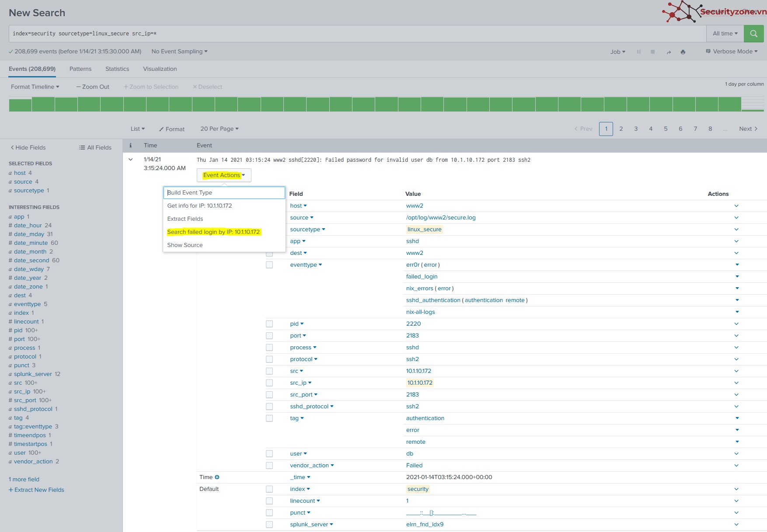Open the Event Actions dropdown
767x532 pixels.
click(224, 175)
